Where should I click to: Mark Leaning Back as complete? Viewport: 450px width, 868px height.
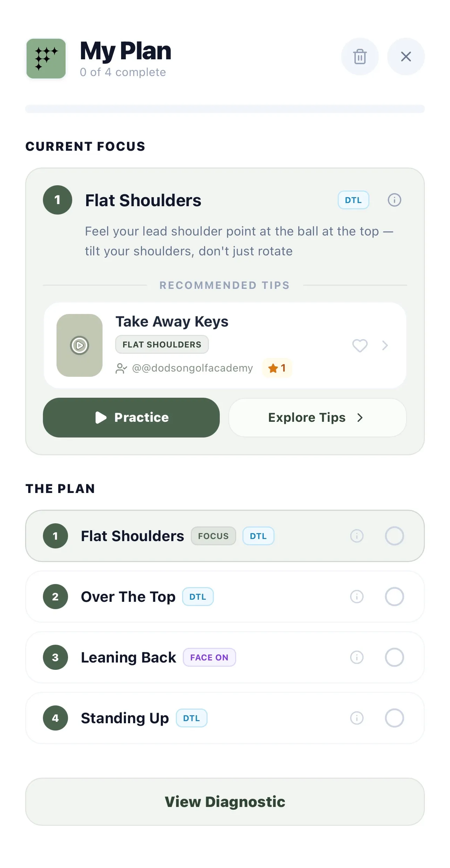[394, 657]
